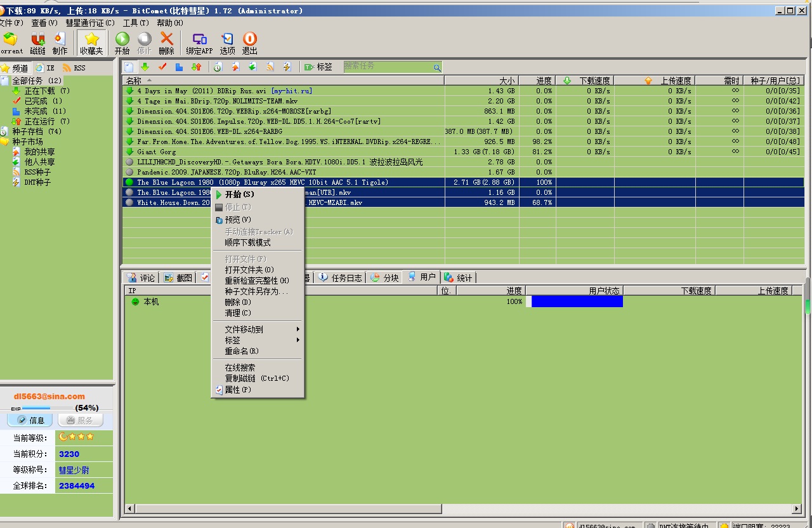This screenshot has height=528, width=812.
Task: Click the clock archive filter icon
Action: 218,67
